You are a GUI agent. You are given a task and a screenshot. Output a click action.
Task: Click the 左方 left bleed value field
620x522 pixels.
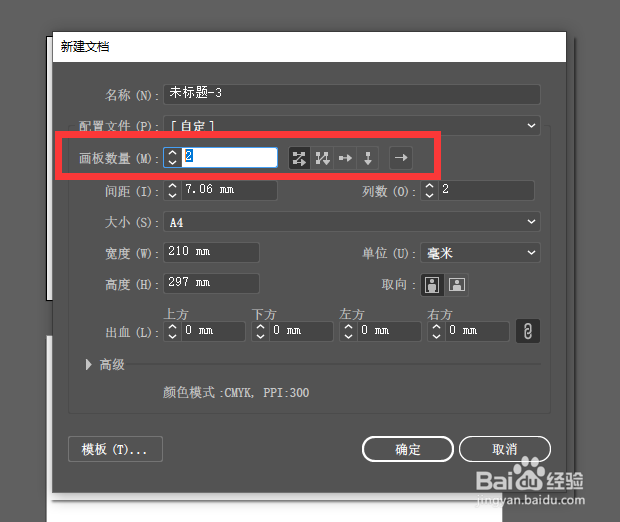coord(389,331)
